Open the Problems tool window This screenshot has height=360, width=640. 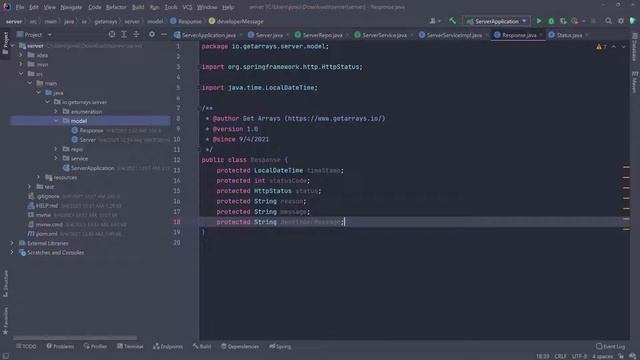(x=60, y=346)
